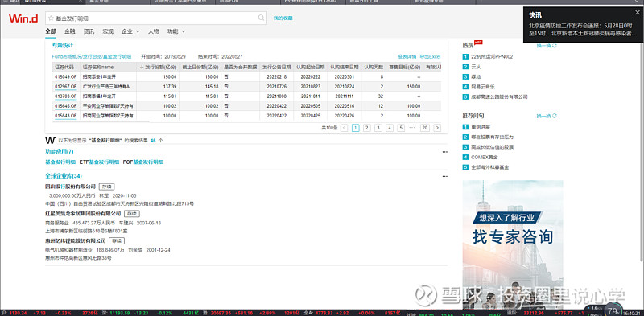Click the 认购天数 column header
Screen dimensions: 644x316
click(x=374, y=67)
